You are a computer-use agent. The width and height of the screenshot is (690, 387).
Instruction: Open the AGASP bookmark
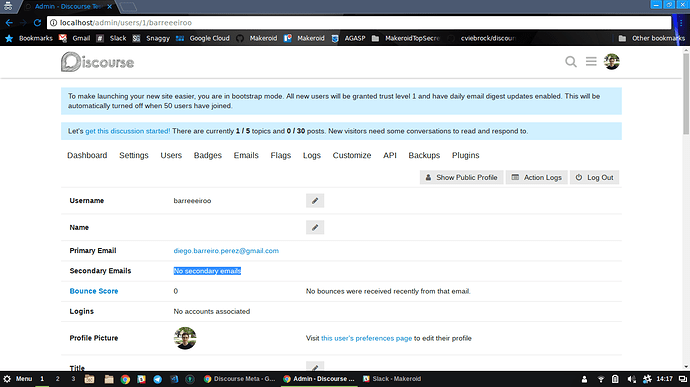[x=348, y=38]
